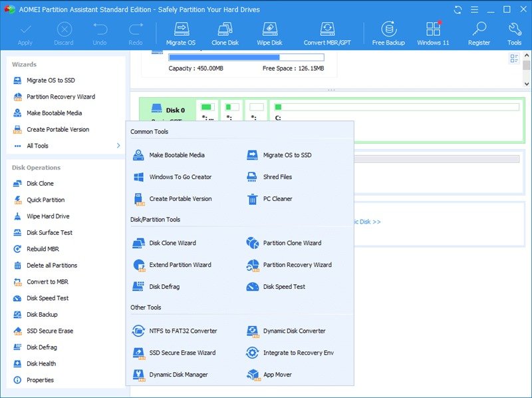
Task: Click the Redo arrow in the toolbar
Action: pyautogui.click(x=136, y=34)
